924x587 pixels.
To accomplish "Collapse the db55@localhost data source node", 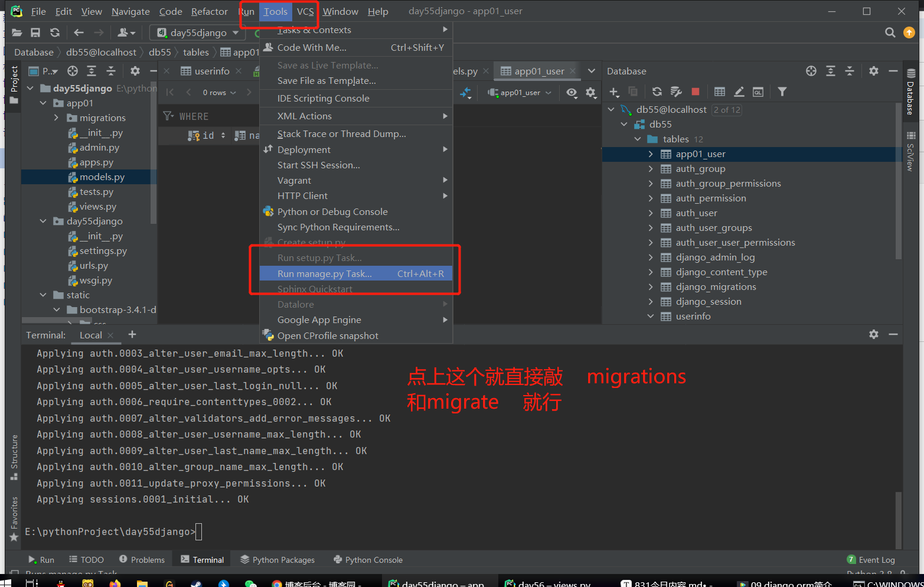I will (611, 109).
